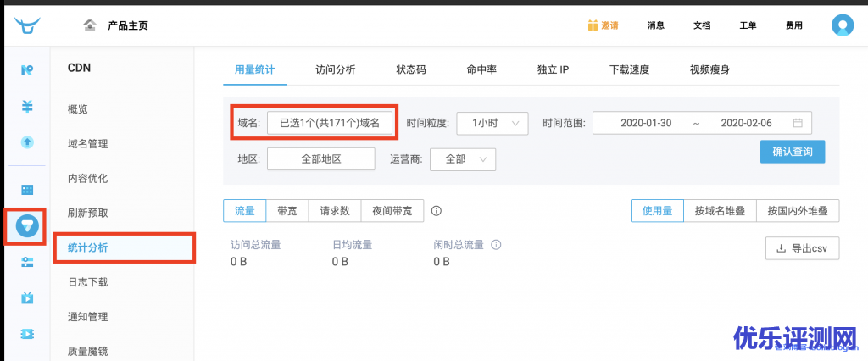Expand the 时间粒度 1小时 dropdown
Image resolution: width=868 pixels, height=361 pixels.
click(492, 123)
